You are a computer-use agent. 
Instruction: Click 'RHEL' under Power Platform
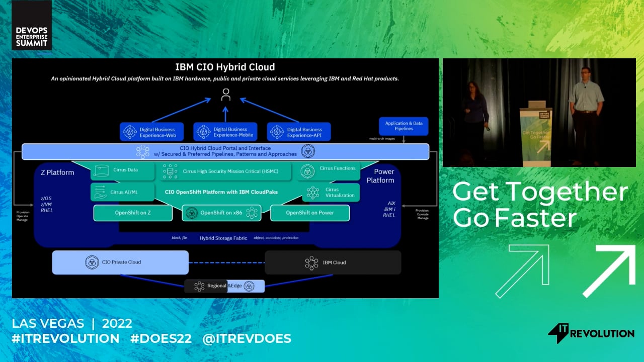(x=389, y=215)
